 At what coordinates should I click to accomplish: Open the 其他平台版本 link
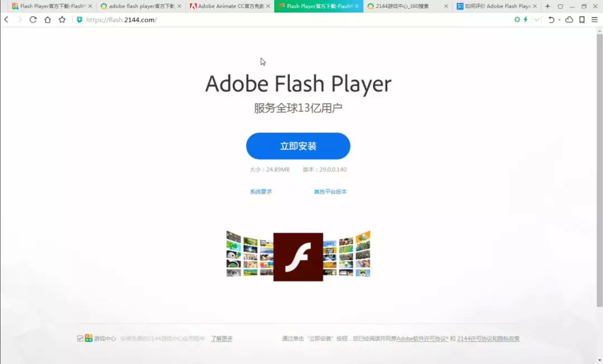click(x=331, y=191)
